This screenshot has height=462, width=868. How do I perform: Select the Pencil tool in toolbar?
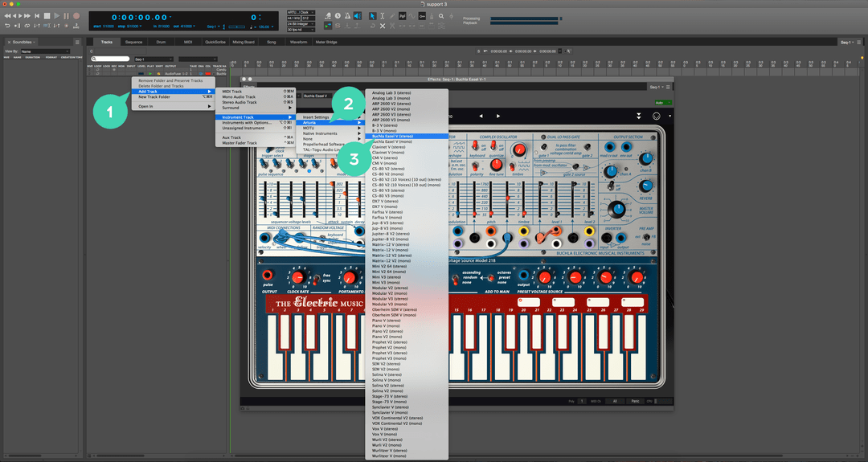392,16
